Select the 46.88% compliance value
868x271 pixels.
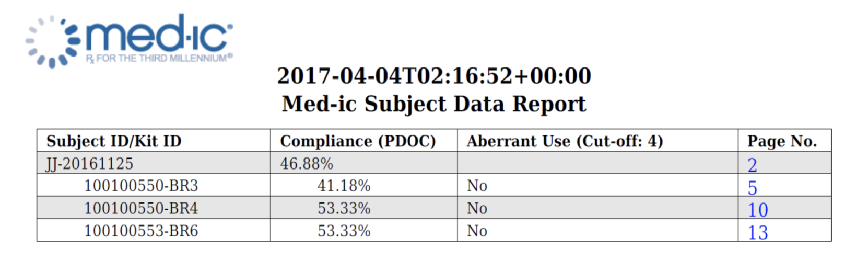[307, 164]
